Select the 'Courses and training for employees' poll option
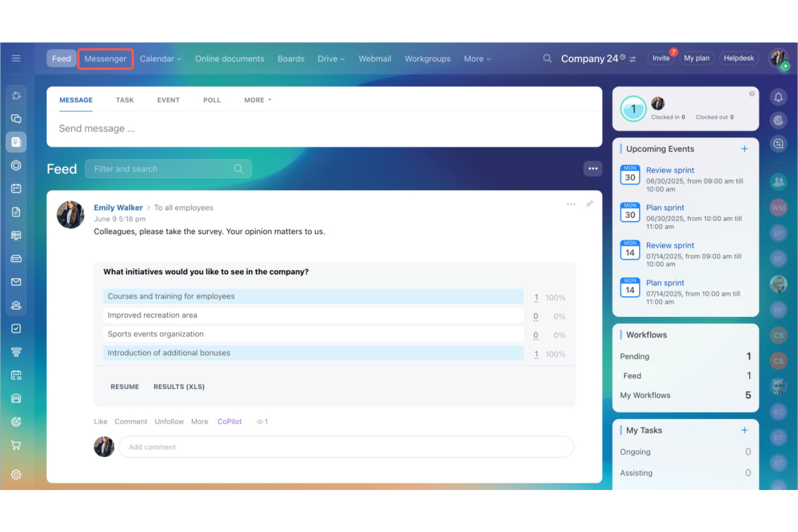 pos(313,296)
